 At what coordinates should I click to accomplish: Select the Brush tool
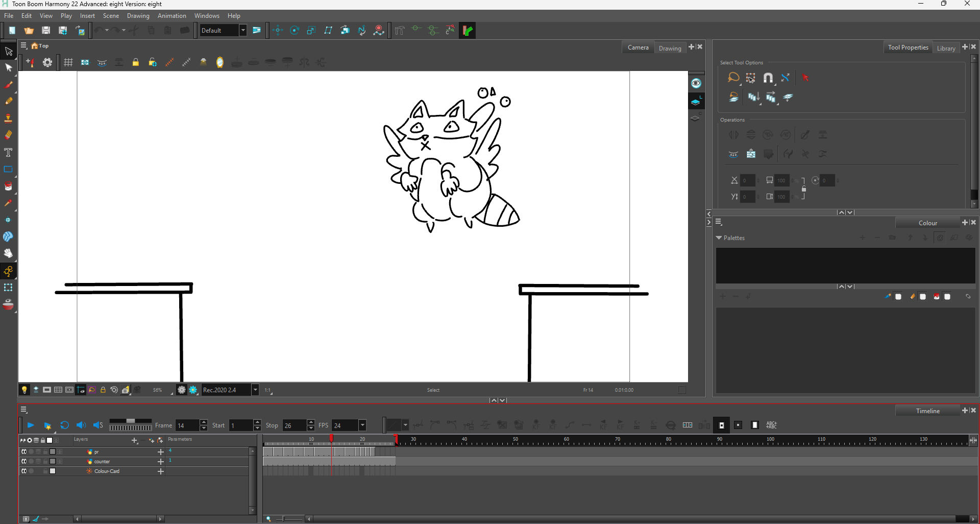8,85
